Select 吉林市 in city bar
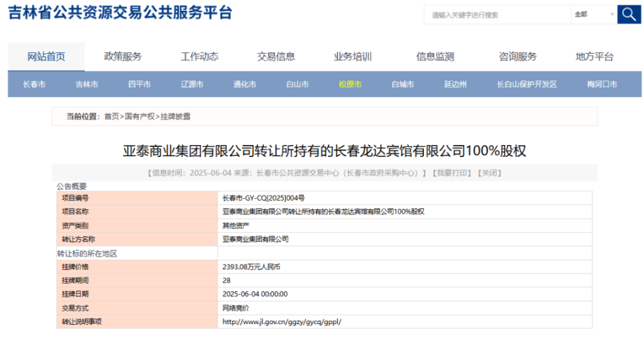 tap(87, 84)
